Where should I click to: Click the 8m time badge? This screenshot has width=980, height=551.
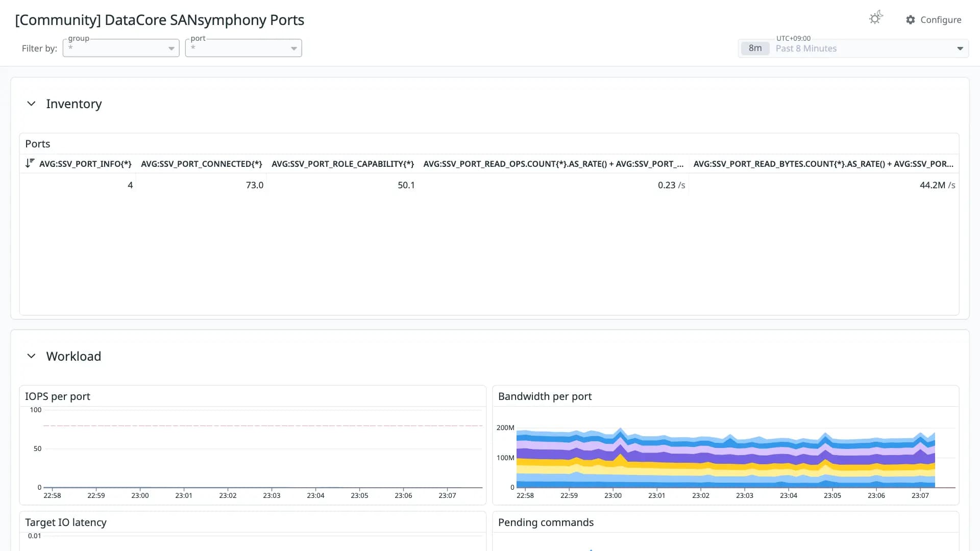(755, 48)
